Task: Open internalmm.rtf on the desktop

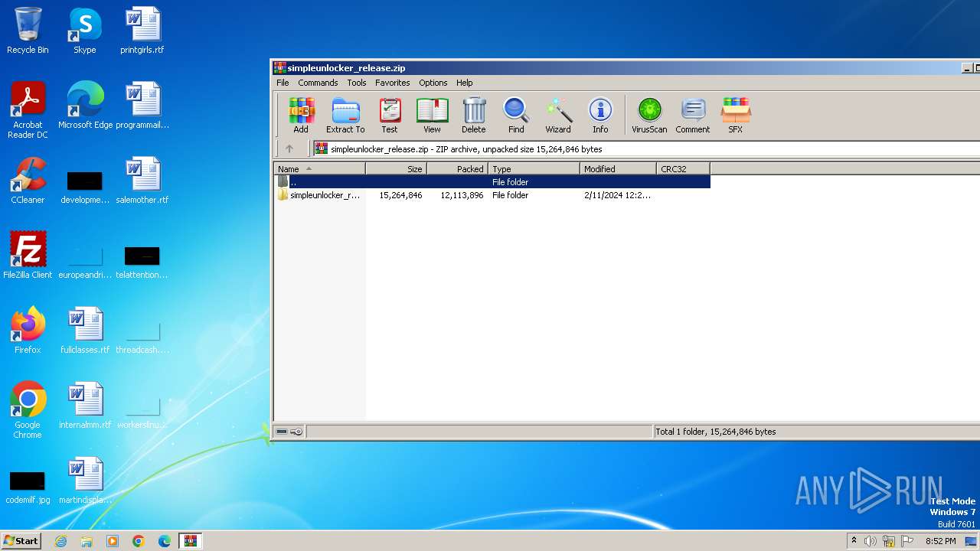Action: pyautogui.click(x=85, y=406)
